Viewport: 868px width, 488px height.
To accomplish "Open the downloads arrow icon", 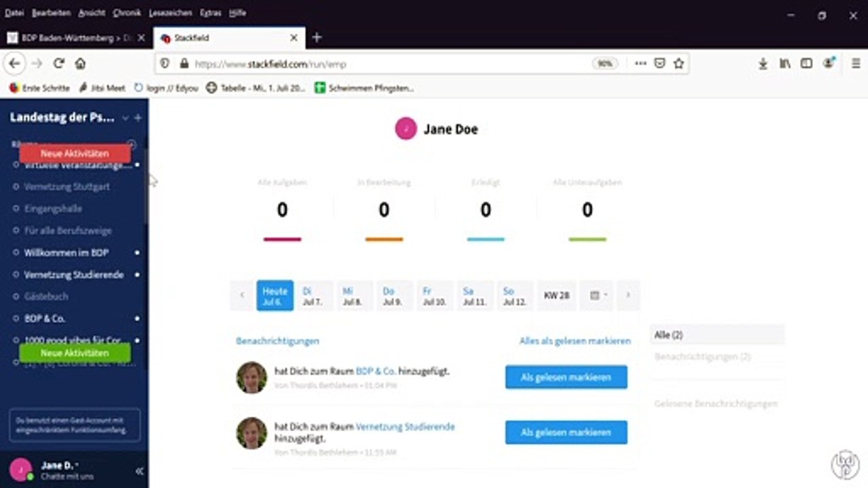I will point(763,64).
